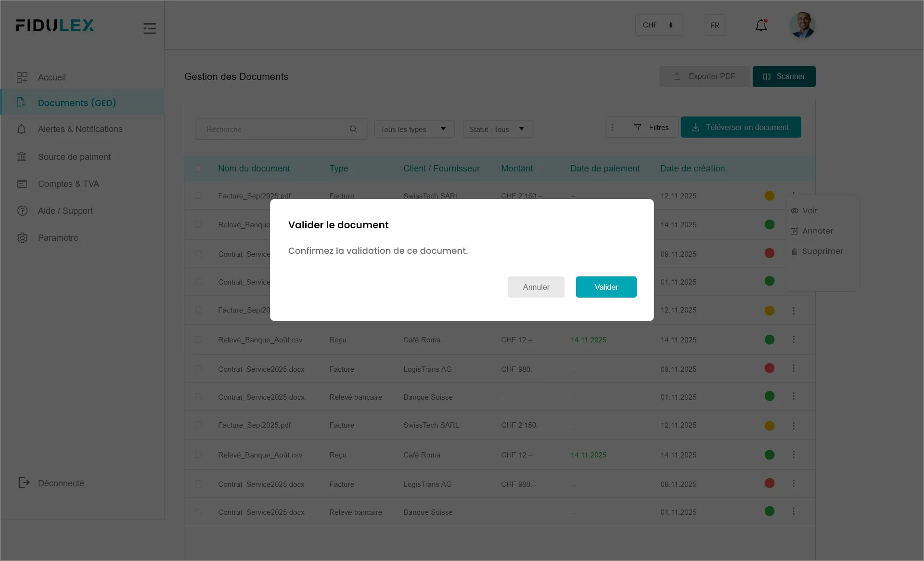Click the notification bell icon
Screen dimensions: 924x561
761,25
